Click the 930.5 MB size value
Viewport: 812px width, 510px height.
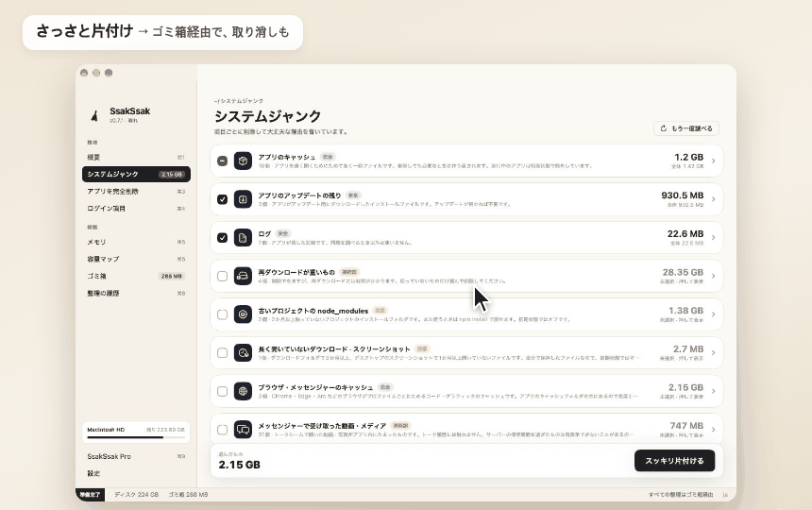(682, 195)
